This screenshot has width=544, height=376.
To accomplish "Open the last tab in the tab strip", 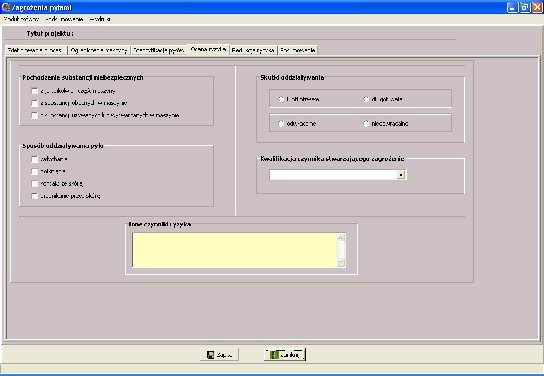I will [x=298, y=50].
